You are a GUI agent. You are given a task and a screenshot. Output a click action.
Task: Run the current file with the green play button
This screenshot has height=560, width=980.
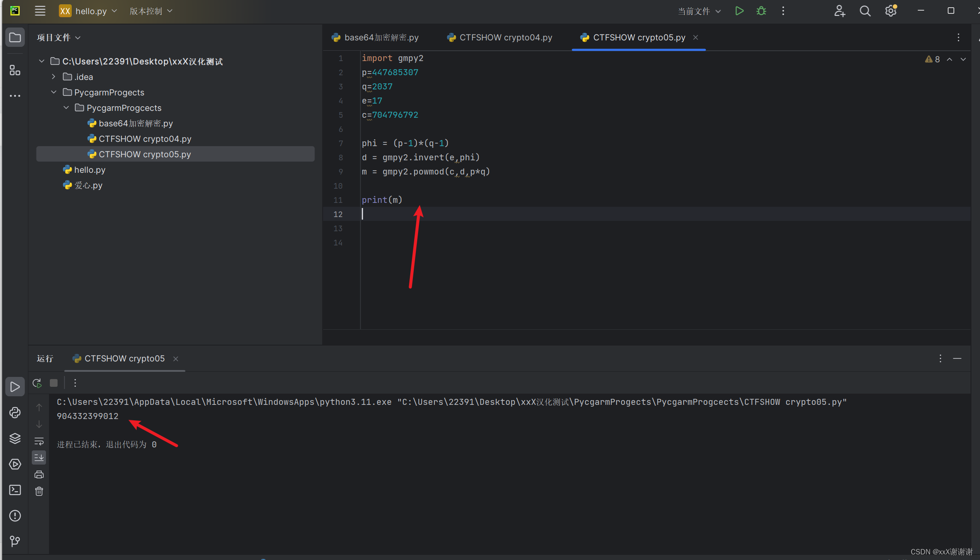[x=739, y=11]
